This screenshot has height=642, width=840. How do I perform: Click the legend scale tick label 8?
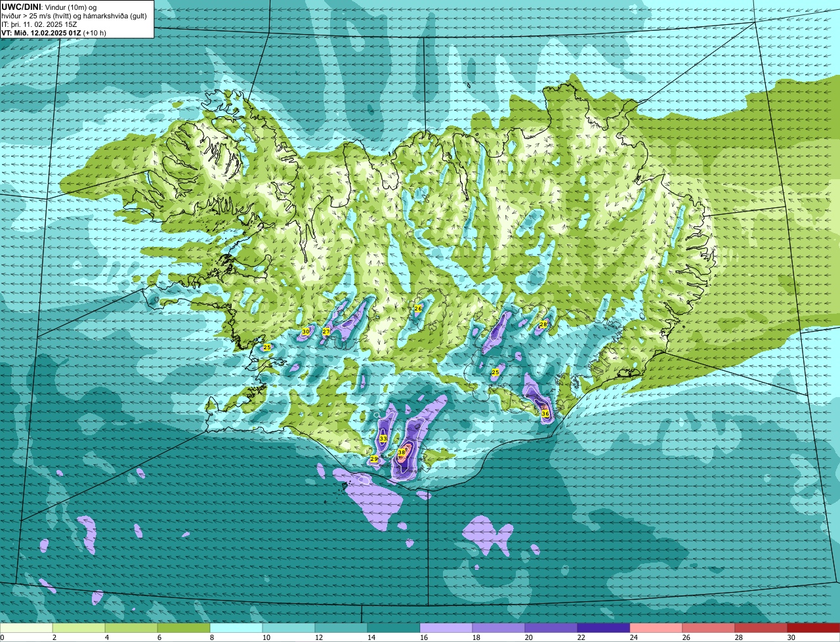pos(212,637)
